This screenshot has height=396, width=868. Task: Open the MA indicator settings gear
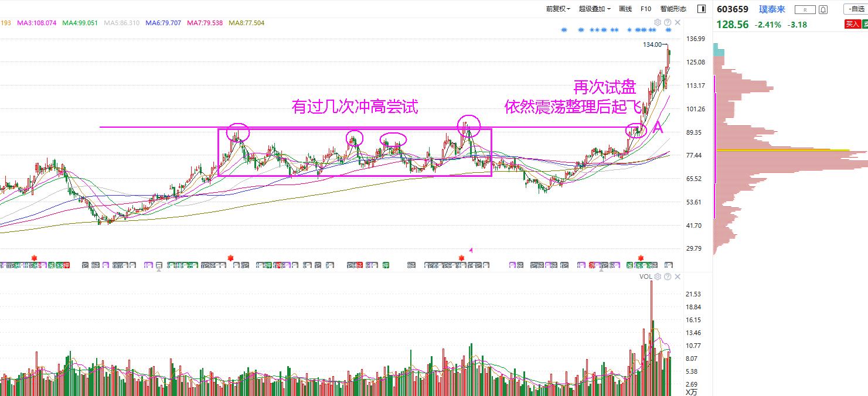coord(658,22)
